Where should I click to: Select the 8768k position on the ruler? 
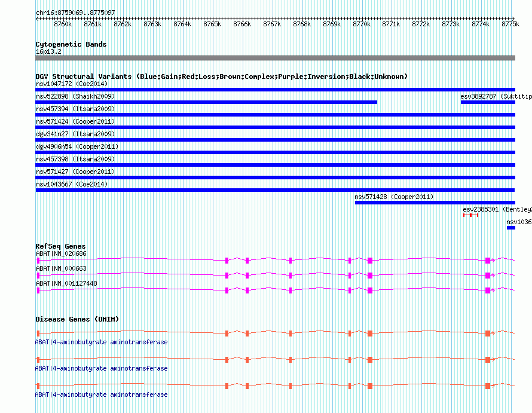(x=302, y=24)
